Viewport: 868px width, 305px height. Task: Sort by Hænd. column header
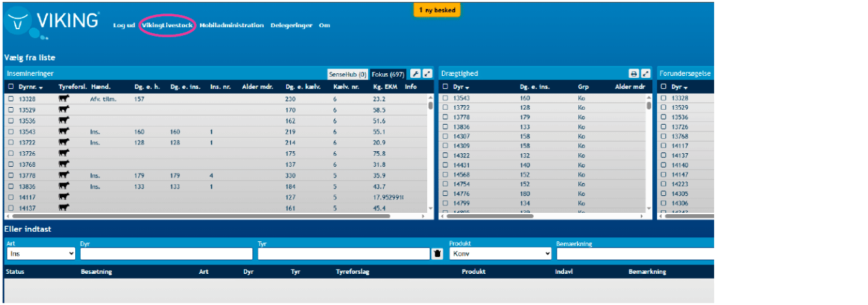[x=100, y=87]
